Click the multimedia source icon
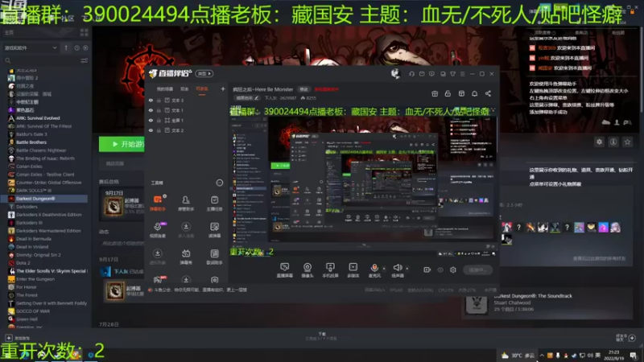The image size is (644, 362). point(353,267)
